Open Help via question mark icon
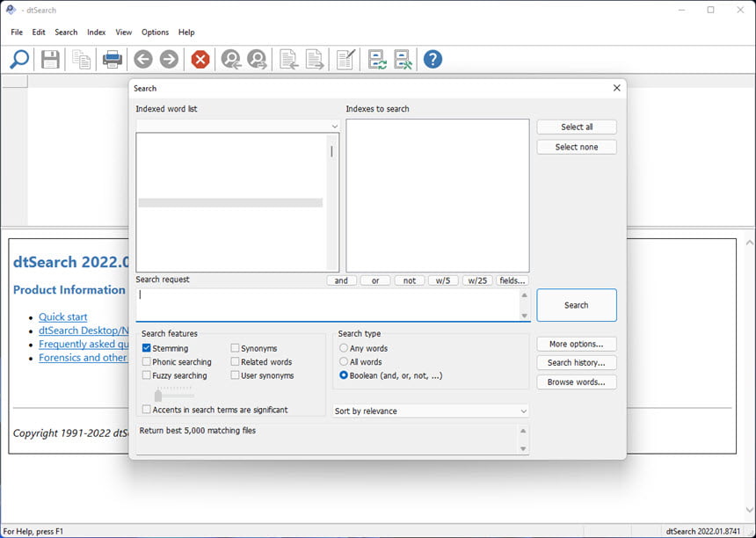Viewport: 756px width, 538px height. (433, 59)
